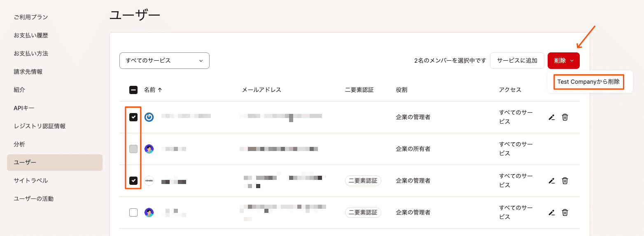
Task: Click trash icon for third row user
Action: tap(565, 181)
